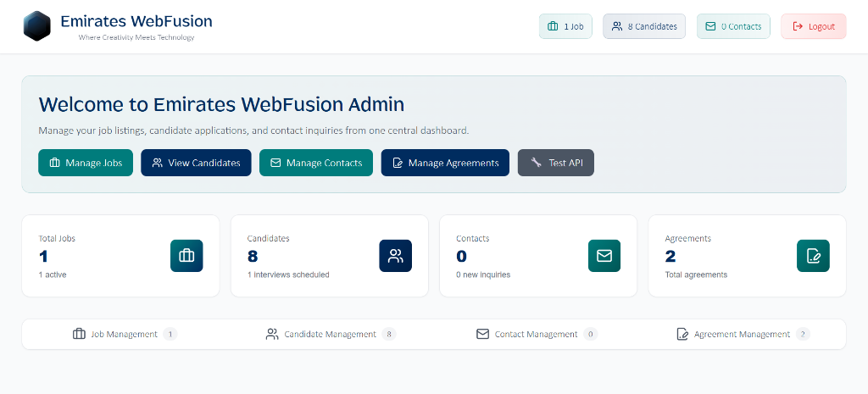Click wrench icon on Test API button
This screenshot has height=394, width=868.
[x=536, y=163]
